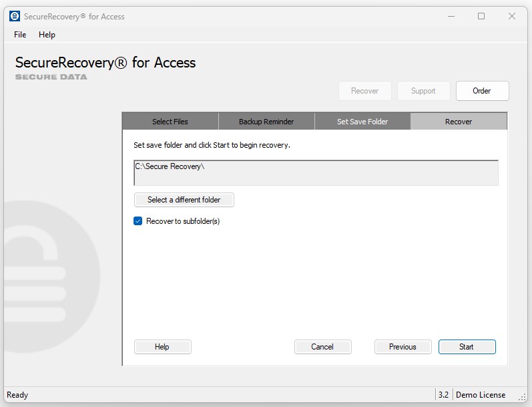This screenshot has height=407, width=532.
Task: Close the SecureRecovery window
Action: pos(512,16)
